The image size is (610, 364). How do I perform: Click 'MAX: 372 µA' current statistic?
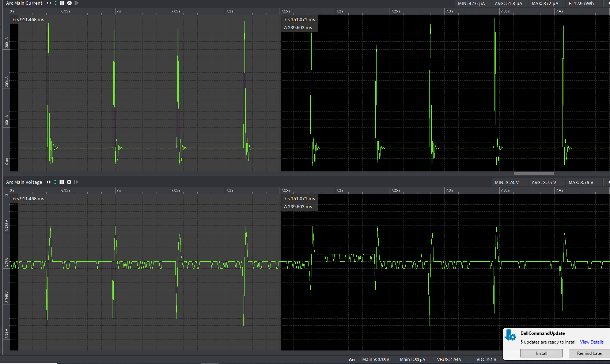click(x=545, y=4)
